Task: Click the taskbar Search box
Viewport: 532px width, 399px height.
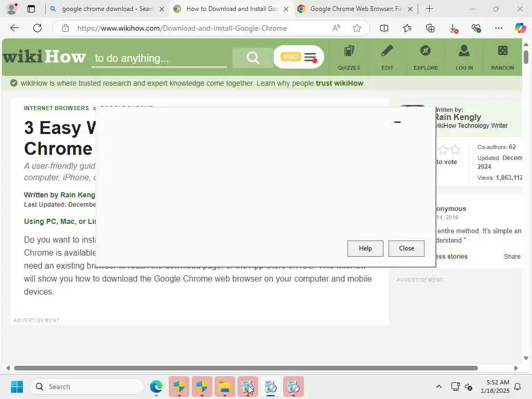Action: [x=87, y=387]
